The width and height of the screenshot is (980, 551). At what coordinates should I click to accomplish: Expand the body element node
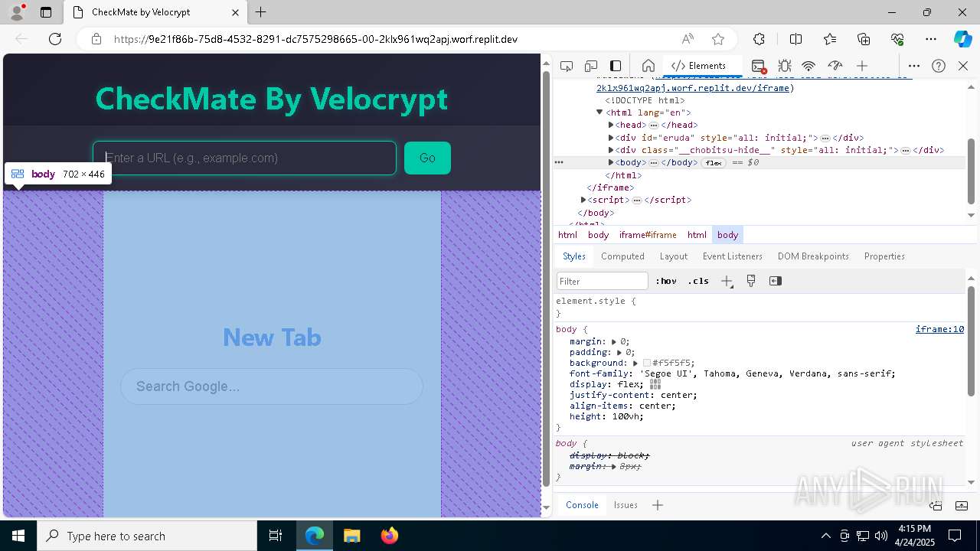(611, 162)
